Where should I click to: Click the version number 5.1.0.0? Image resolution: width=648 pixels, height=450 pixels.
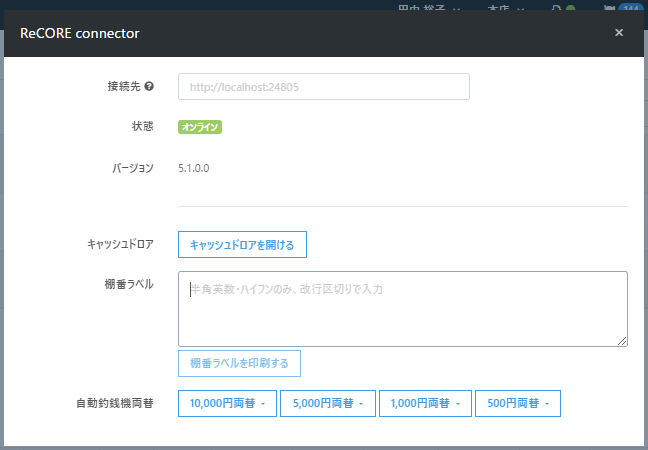(194, 168)
